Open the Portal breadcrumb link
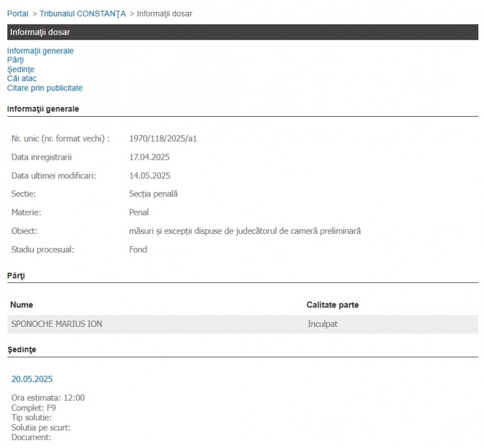This screenshot has height=448, width=484. (18, 14)
